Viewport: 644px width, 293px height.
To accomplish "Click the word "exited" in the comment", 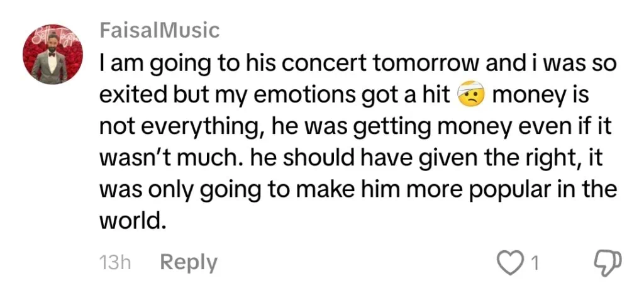I will (x=131, y=96).
